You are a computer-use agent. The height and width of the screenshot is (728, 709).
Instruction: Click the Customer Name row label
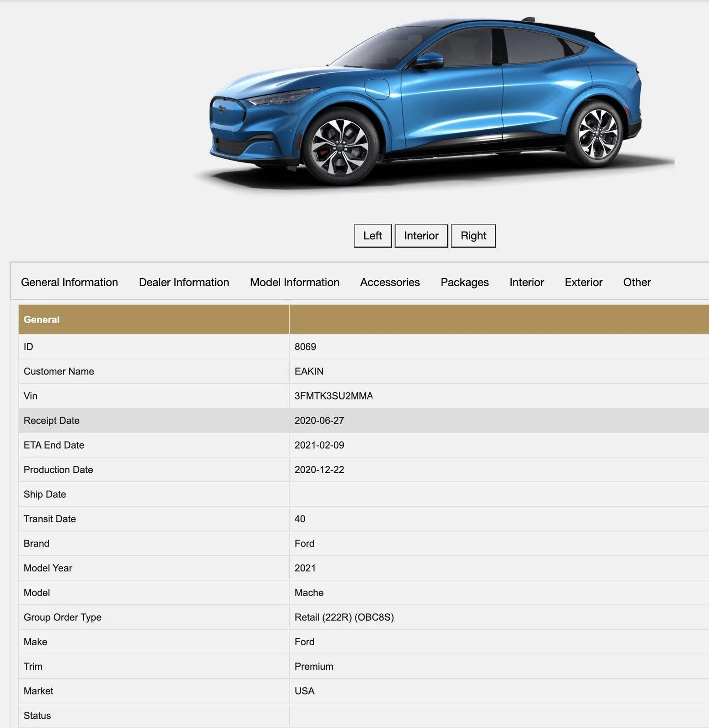(59, 371)
